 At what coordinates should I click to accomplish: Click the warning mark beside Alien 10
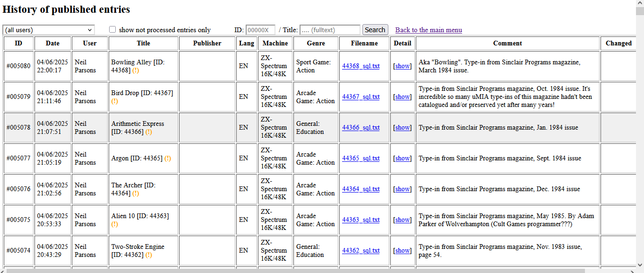click(x=115, y=224)
